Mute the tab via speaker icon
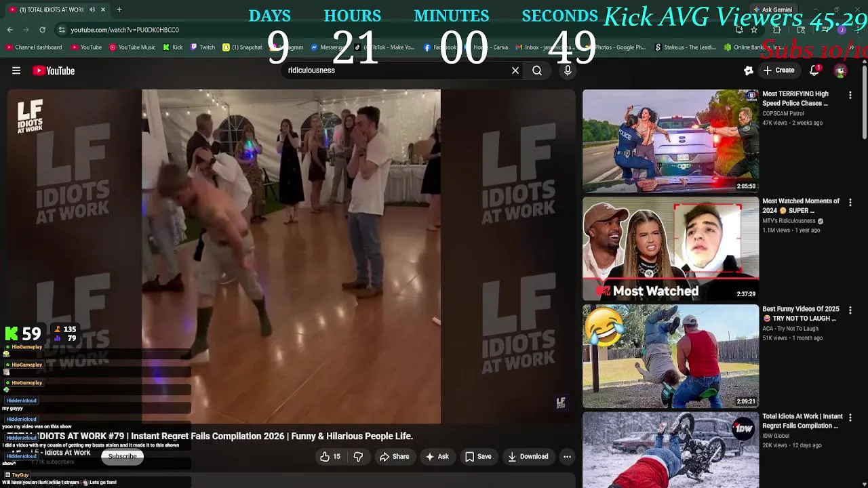Image resolution: width=868 pixels, height=488 pixels. tap(92, 9)
